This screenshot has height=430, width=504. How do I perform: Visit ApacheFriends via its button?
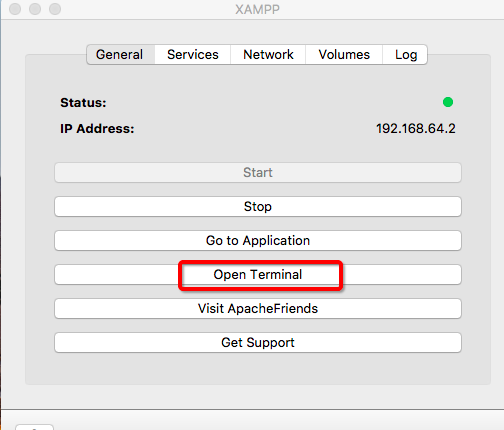click(258, 308)
